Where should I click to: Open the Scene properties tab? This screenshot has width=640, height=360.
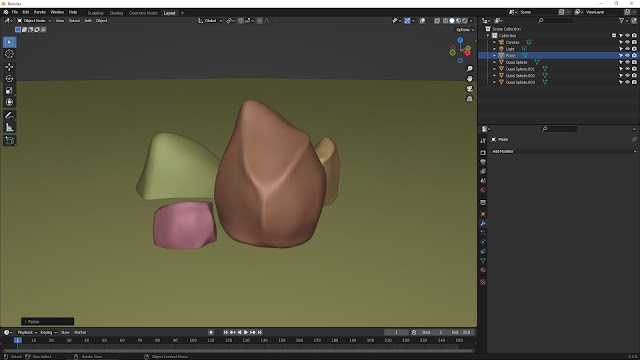(x=483, y=181)
